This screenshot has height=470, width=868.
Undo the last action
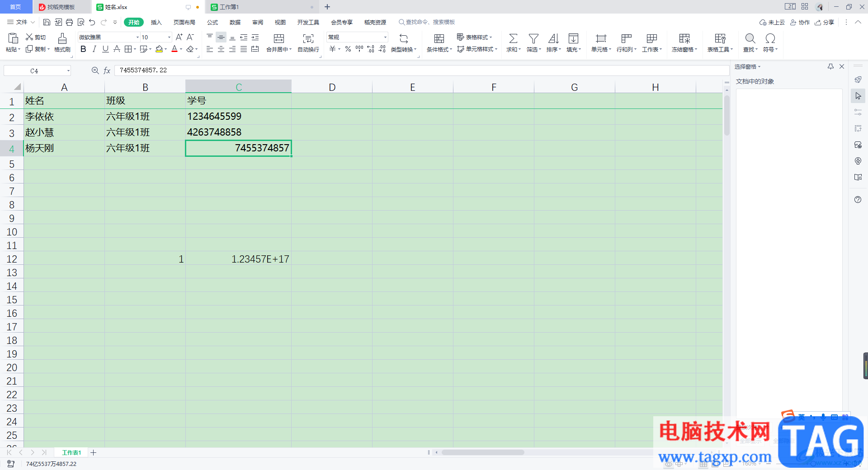92,22
